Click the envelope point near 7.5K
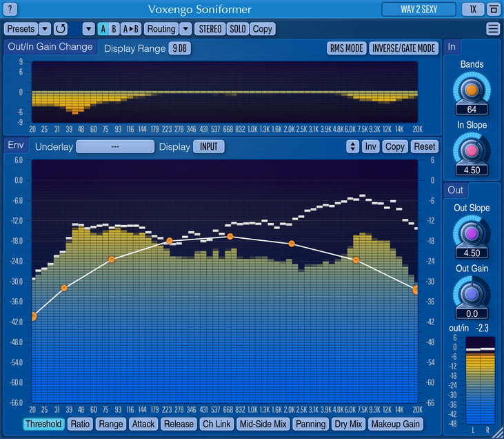This screenshot has height=439, width=504. click(356, 260)
